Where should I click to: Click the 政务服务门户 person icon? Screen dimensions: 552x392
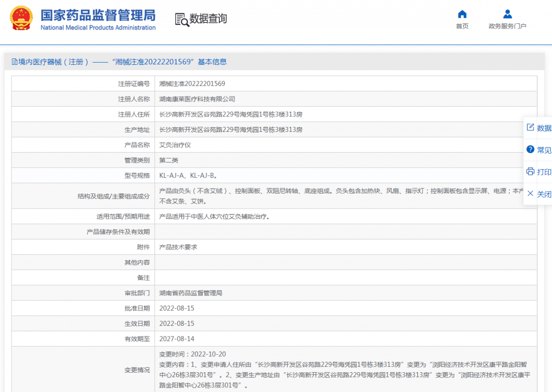click(507, 14)
